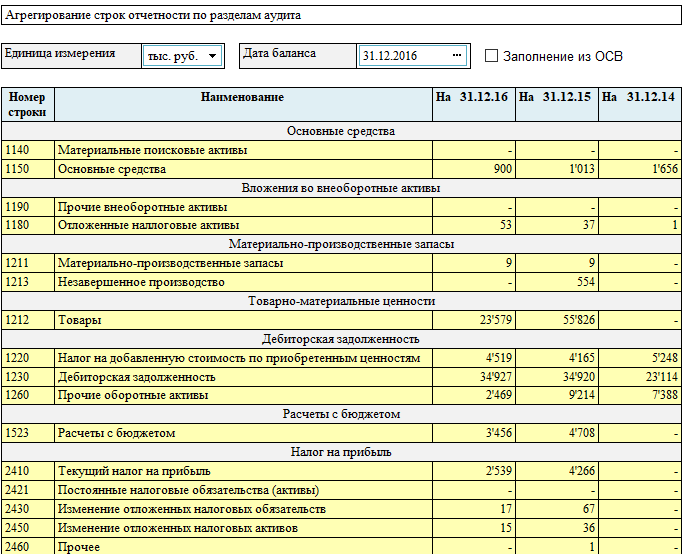The width and height of the screenshot is (684, 554).
Task: Click value 4'708 cell
Action: 557,433
